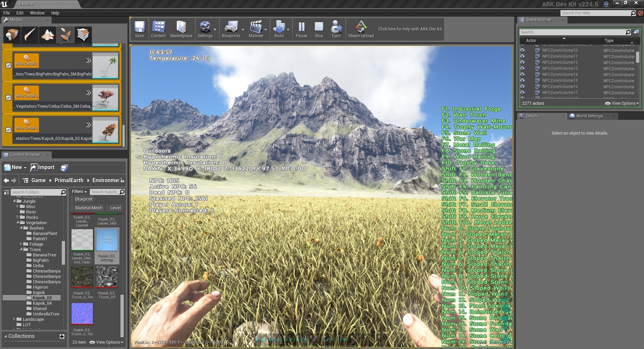Click Hide Details for Kapok_03 foliage
Image resolution: width=644 pixels, height=349 pixels.
(26, 125)
